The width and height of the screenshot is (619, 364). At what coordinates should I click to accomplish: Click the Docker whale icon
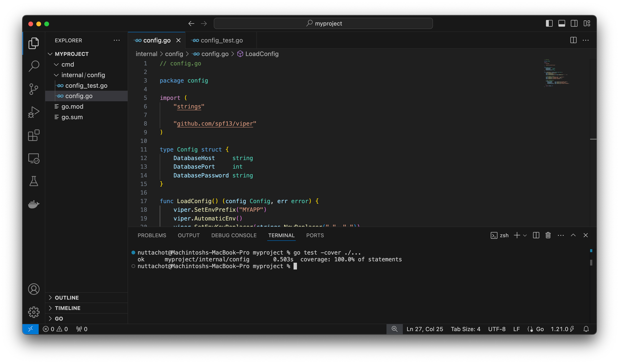[34, 204]
